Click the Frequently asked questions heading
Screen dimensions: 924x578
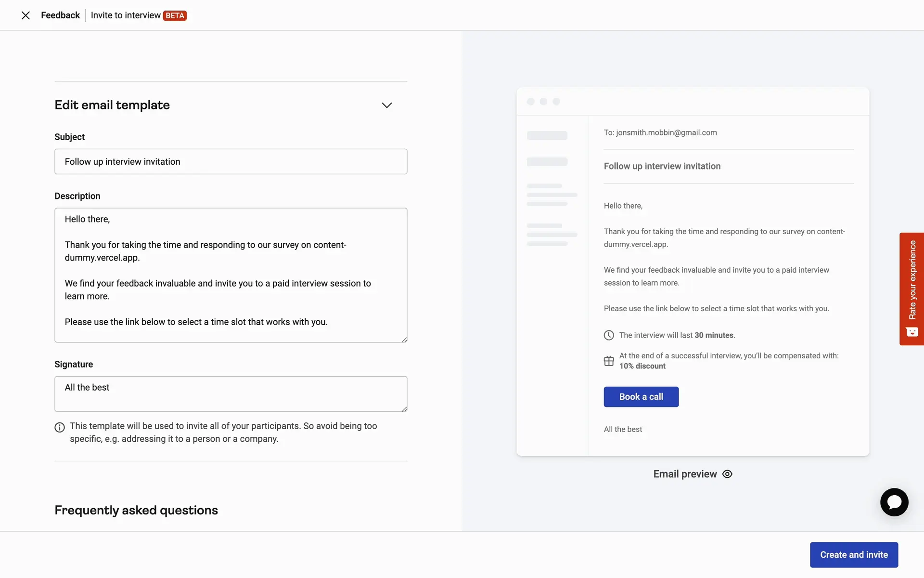pos(136,510)
